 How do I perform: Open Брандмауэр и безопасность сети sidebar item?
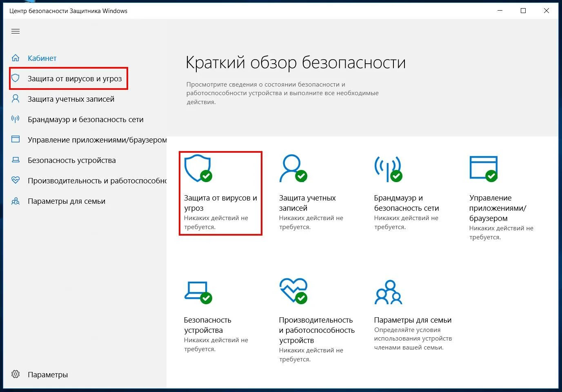click(x=86, y=119)
